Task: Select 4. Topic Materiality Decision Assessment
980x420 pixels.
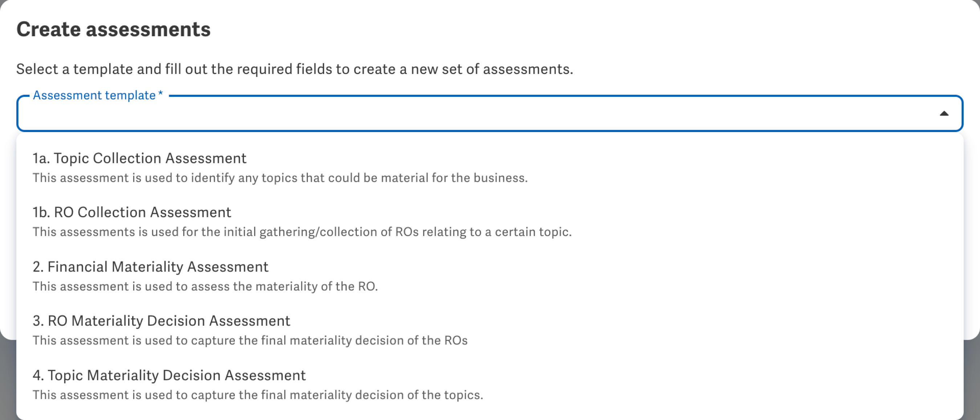Action: [x=169, y=375]
